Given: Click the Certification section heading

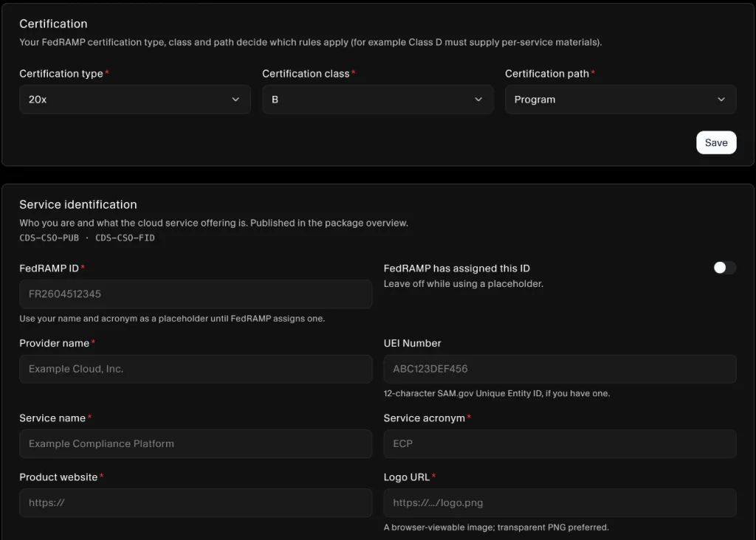Looking at the screenshot, I should click(x=53, y=24).
